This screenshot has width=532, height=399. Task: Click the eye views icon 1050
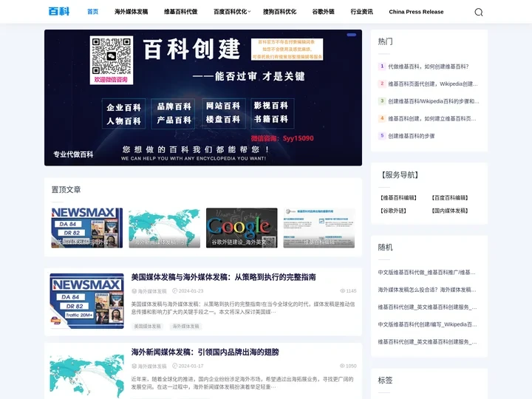point(342,366)
